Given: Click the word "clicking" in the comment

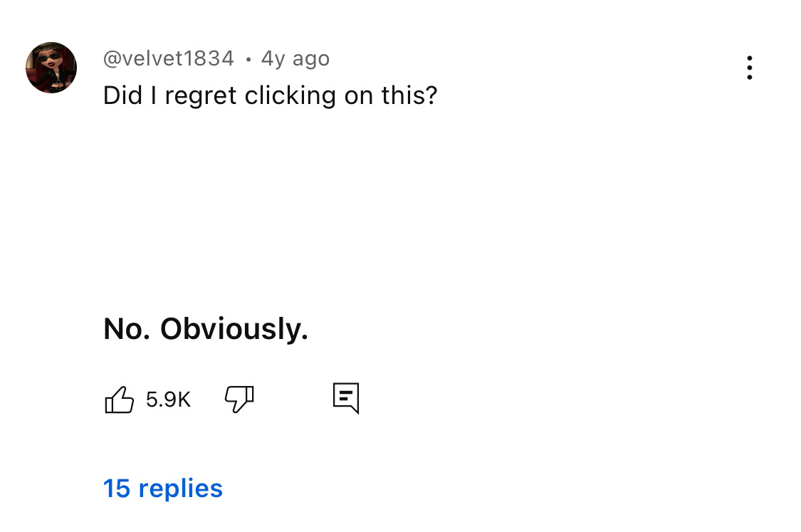Looking at the screenshot, I should pos(290,95).
